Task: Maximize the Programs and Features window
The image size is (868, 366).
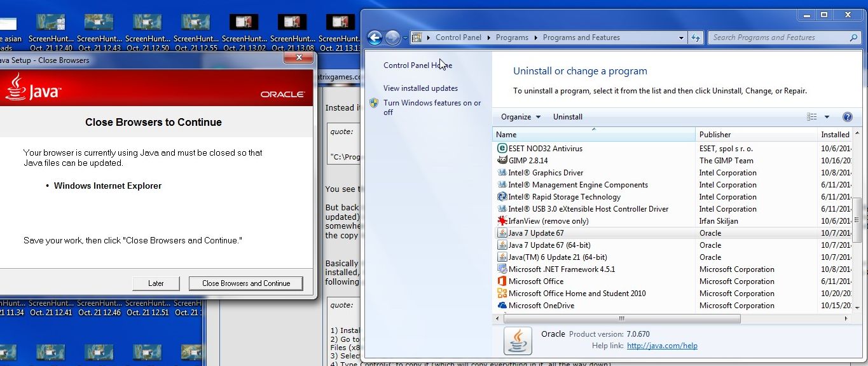Action: click(x=823, y=15)
